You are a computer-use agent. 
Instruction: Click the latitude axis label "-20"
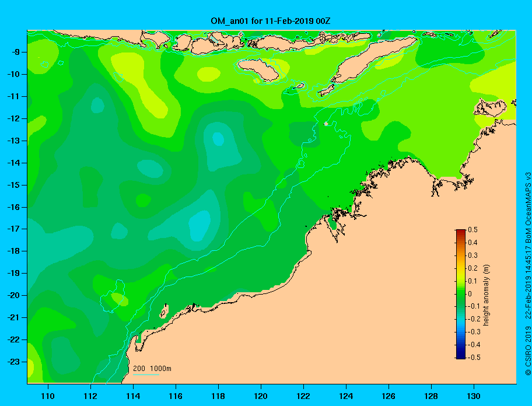tap(13, 295)
